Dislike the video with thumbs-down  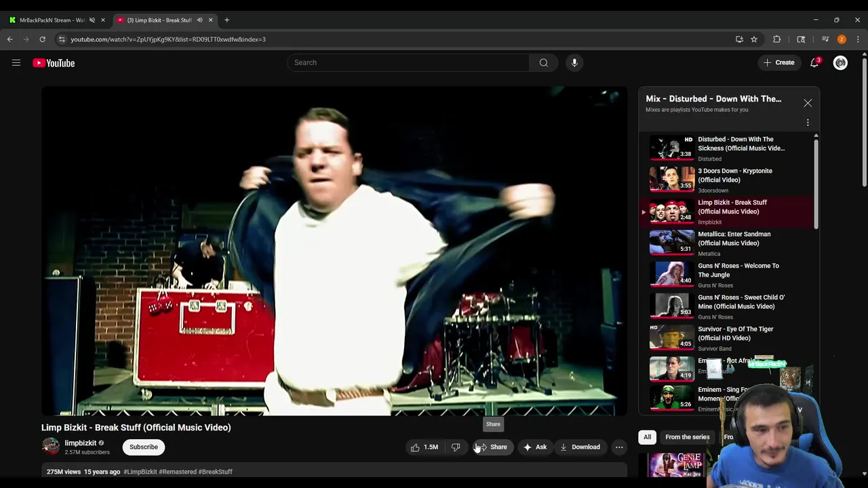pos(456,447)
